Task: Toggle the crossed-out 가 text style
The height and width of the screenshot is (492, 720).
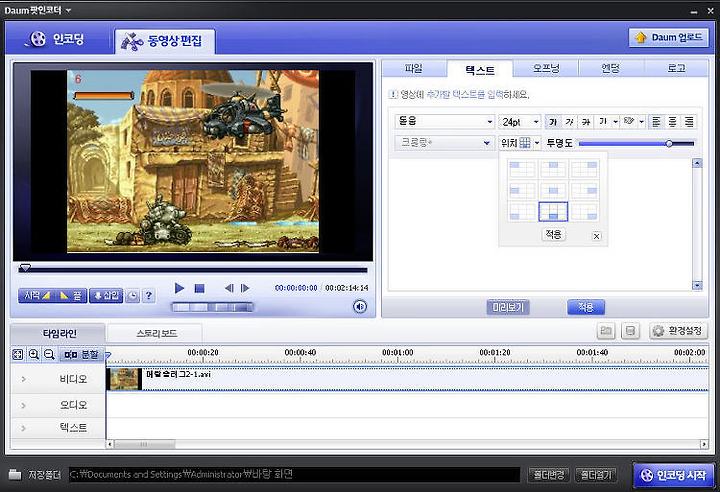Action: [585, 121]
